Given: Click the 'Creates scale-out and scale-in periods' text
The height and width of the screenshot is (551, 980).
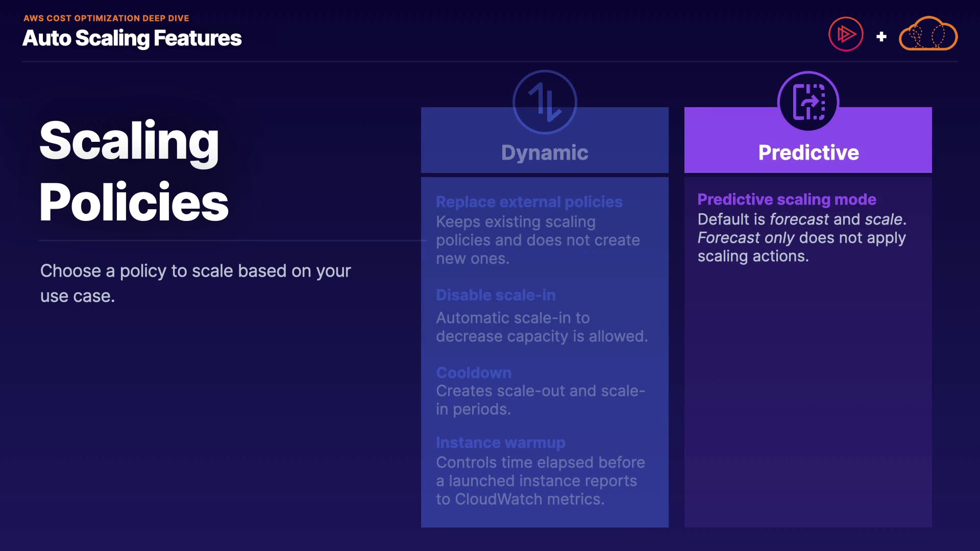Looking at the screenshot, I should tap(540, 400).
